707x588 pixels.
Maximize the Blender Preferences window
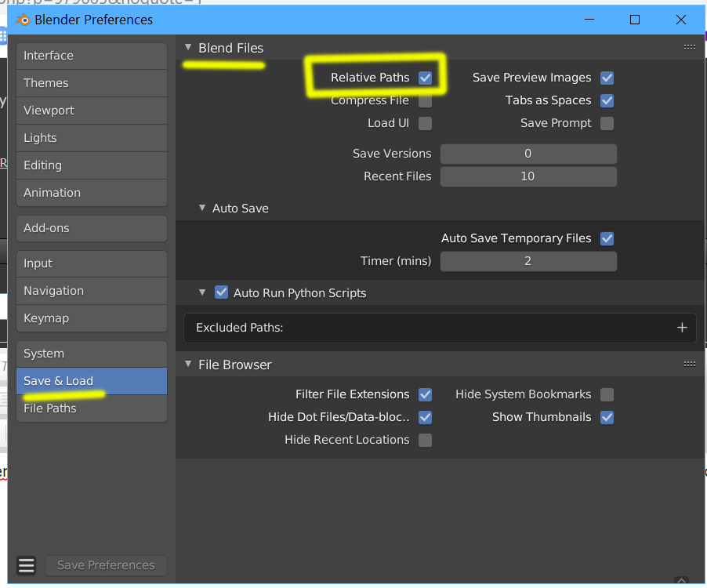[x=635, y=20]
